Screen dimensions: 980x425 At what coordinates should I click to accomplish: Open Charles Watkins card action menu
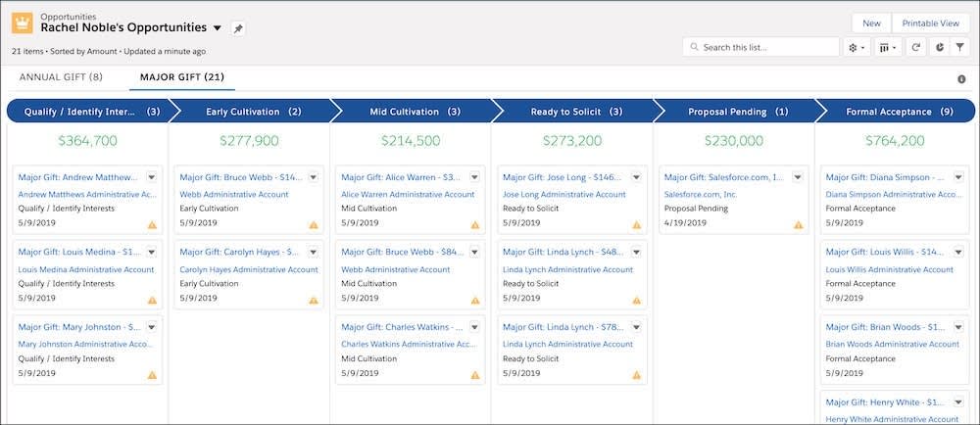tap(474, 327)
